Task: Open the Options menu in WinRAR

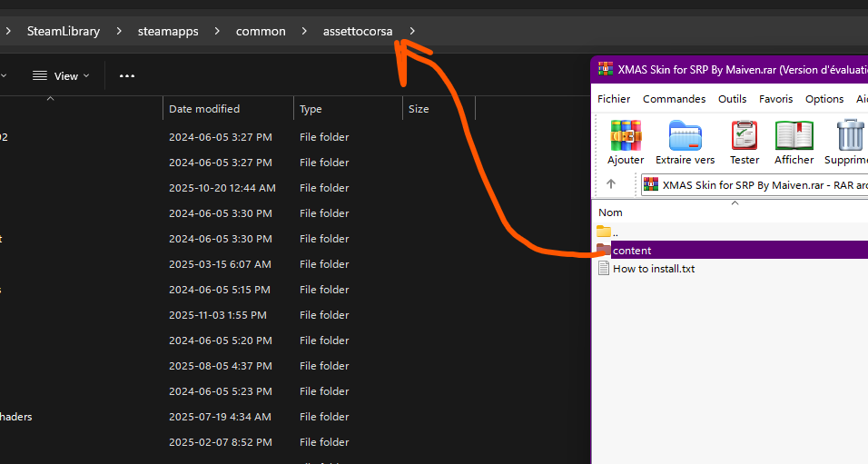Action: [x=824, y=99]
